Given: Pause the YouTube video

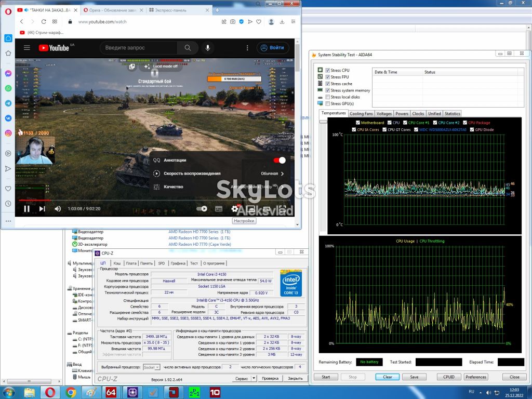Looking at the screenshot, I should click(27, 209).
